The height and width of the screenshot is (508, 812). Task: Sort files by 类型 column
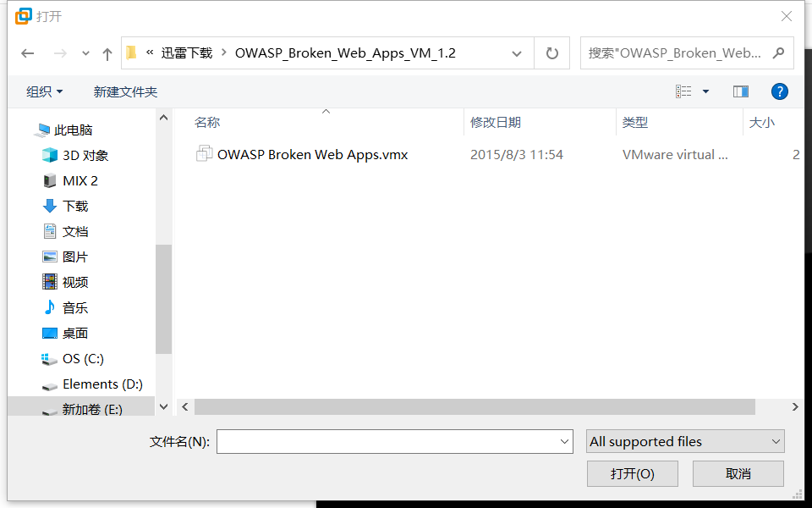pos(635,123)
